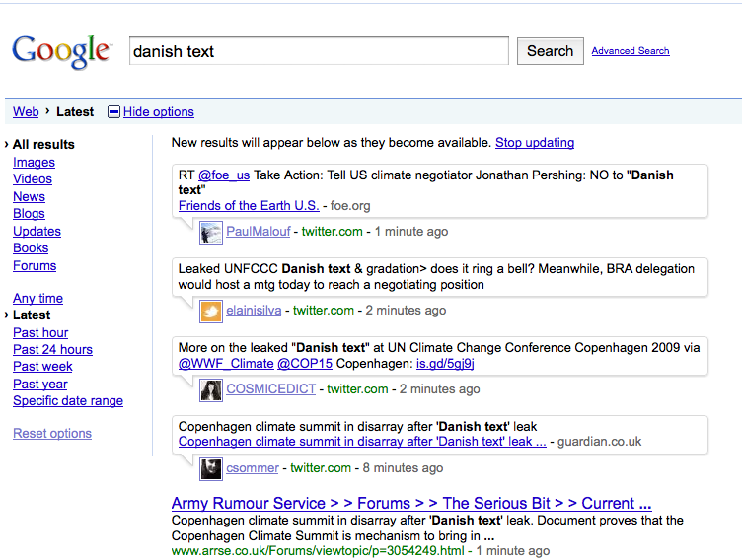This screenshot has height=560, width=742.
Task: Filter results by News
Action: click(x=29, y=197)
